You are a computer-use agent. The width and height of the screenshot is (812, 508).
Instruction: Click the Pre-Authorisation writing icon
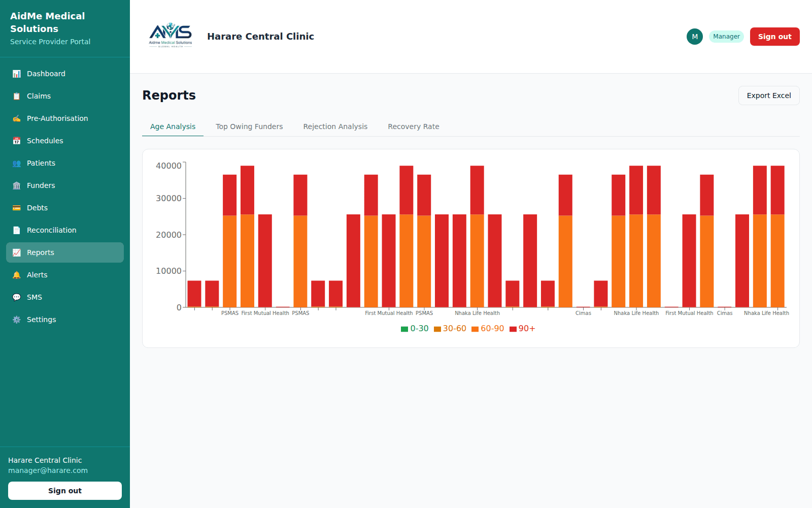(x=17, y=118)
